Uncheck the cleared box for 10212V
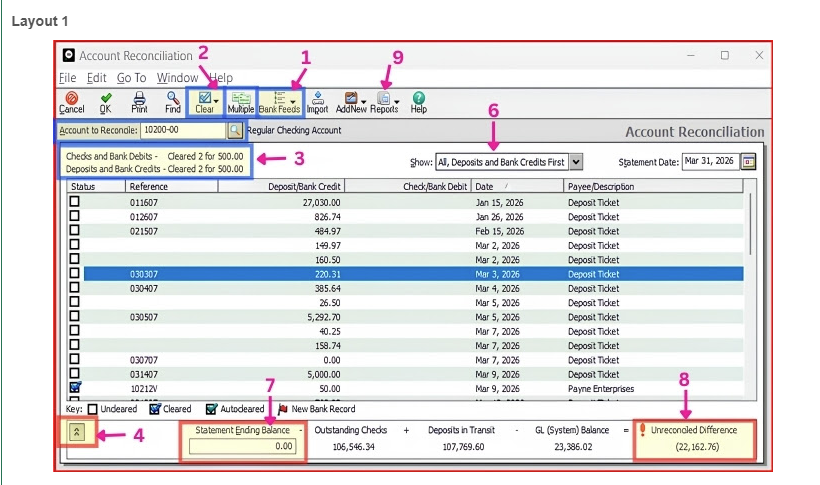 tap(75, 387)
